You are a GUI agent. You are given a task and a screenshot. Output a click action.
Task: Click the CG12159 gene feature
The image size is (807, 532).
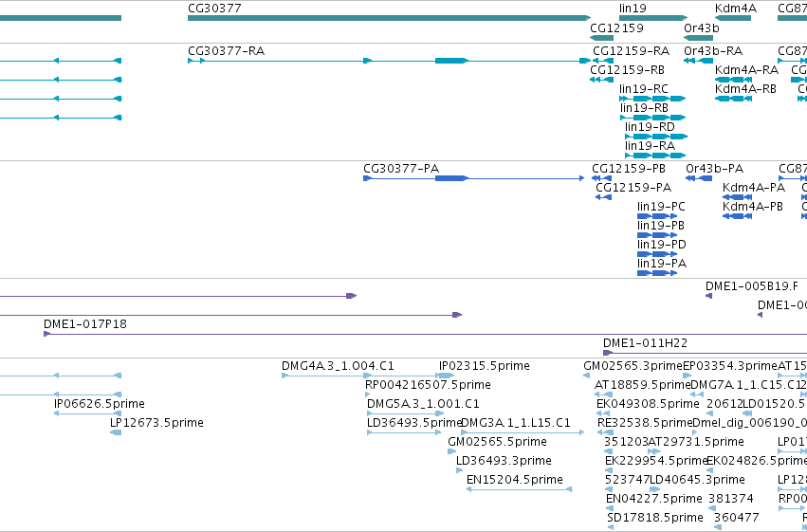click(601, 38)
